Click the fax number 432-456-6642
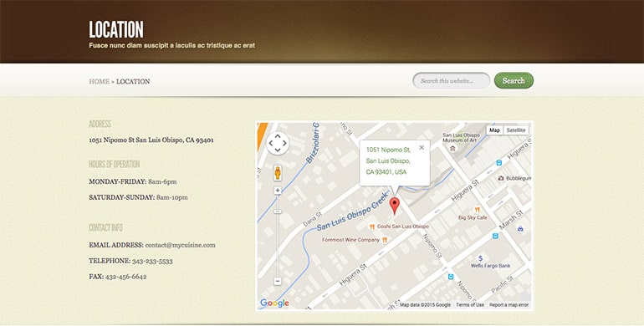644x326 pixels. (126, 277)
